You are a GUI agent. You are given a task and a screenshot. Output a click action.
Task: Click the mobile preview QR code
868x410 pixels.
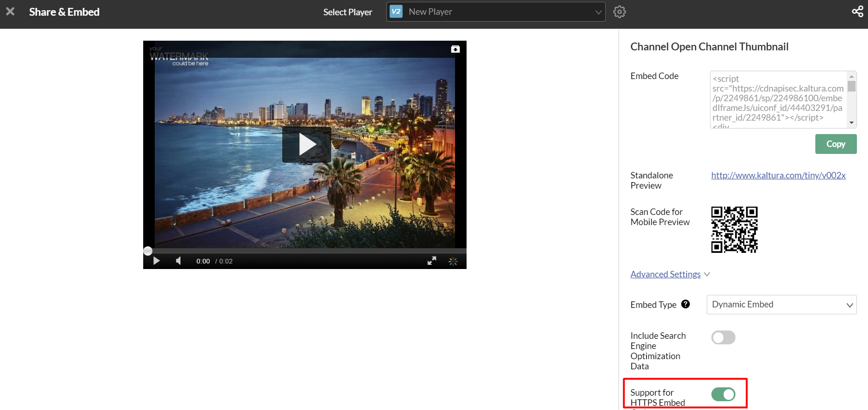734,230
